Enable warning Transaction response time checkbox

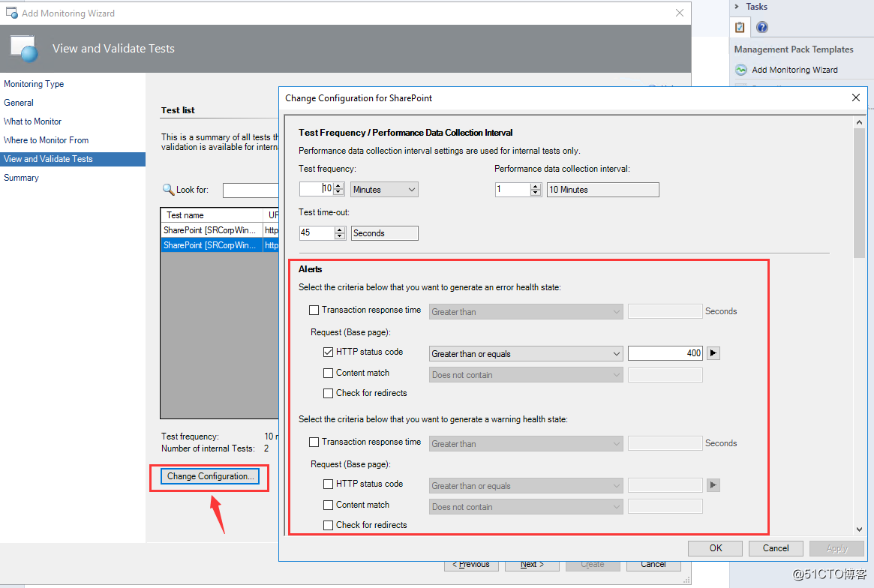click(314, 442)
